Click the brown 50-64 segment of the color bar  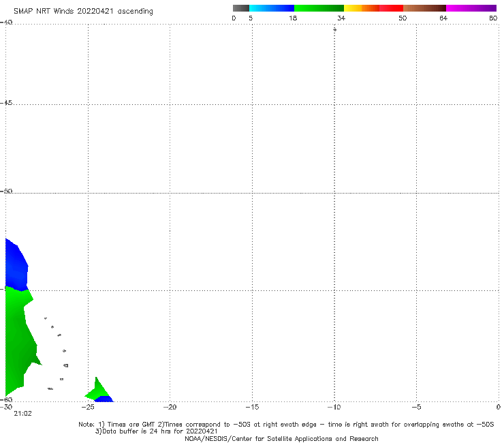(424, 8)
